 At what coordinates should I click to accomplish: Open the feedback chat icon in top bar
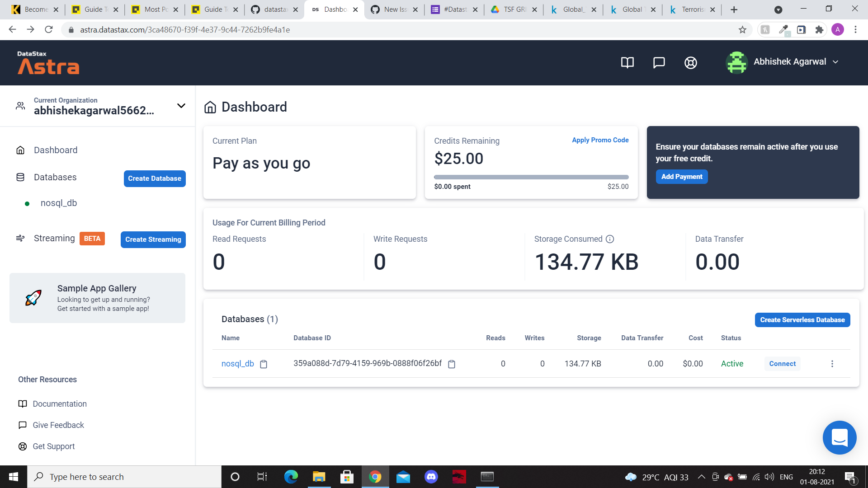click(x=659, y=62)
